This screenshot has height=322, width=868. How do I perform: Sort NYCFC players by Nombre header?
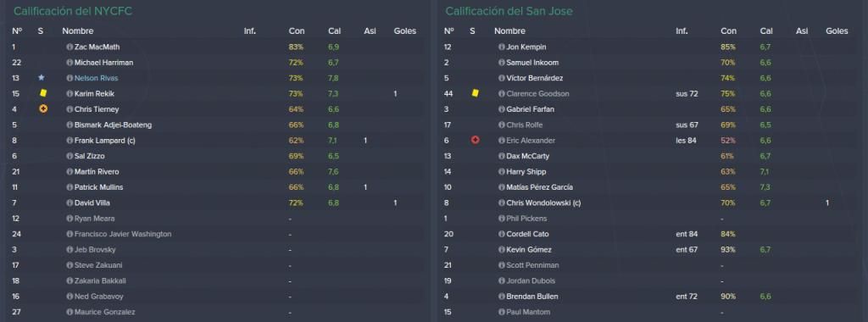77,31
